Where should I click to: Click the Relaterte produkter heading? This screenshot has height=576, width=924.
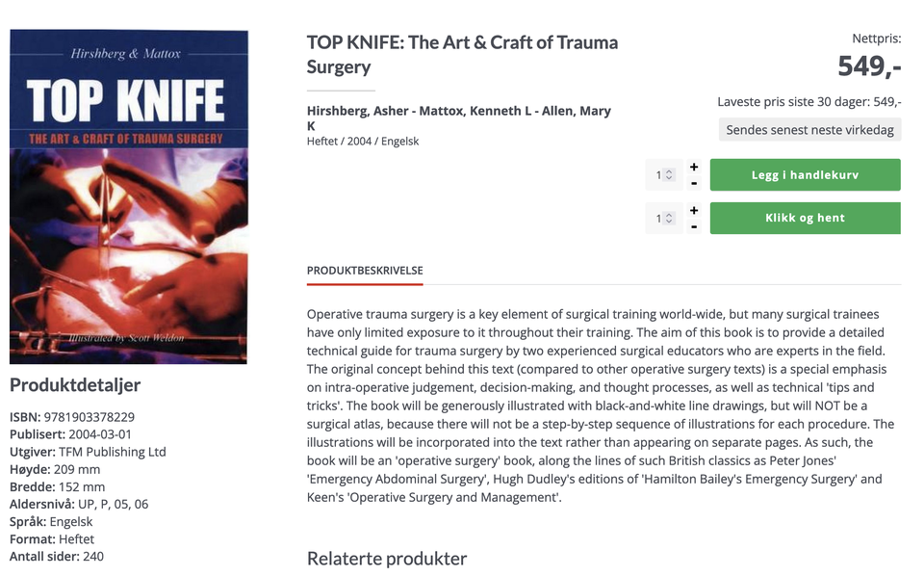[386, 559]
